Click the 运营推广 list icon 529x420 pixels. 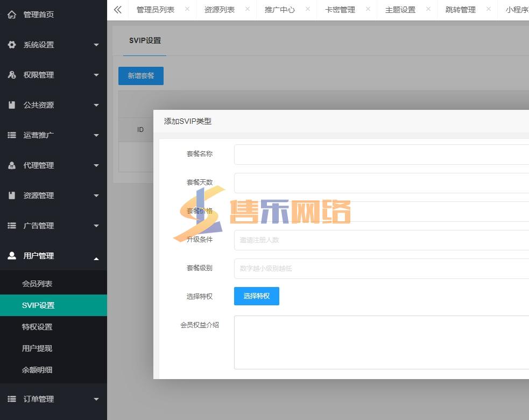click(x=12, y=135)
